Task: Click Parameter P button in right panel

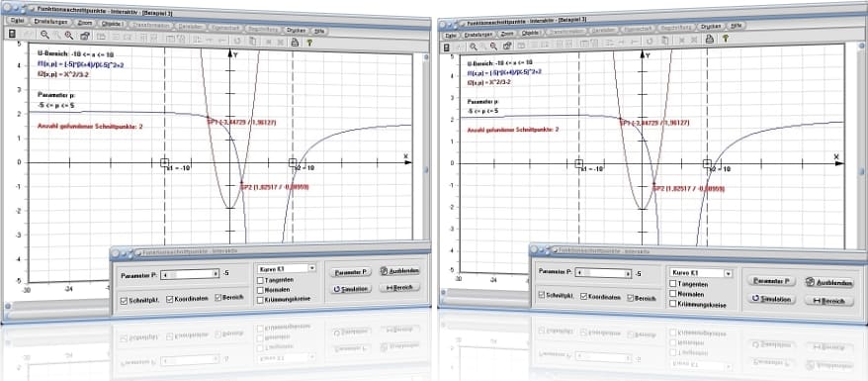Action: [771, 281]
